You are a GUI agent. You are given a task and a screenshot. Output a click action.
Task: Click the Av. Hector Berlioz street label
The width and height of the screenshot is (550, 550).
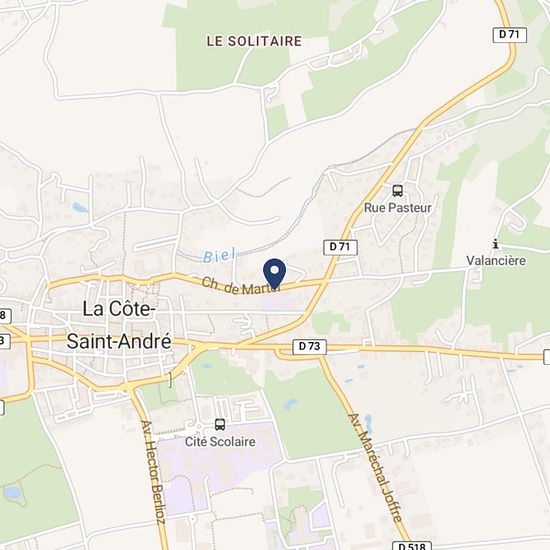tap(153, 472)
